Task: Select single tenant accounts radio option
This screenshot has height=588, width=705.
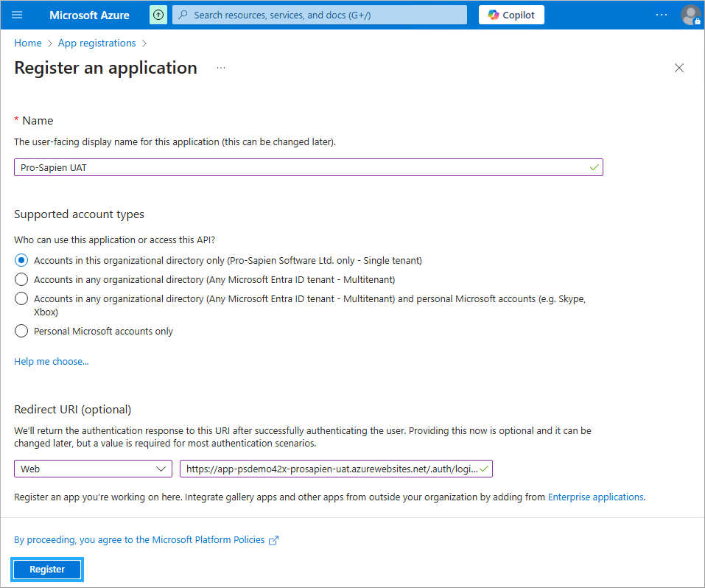Action: 21,260
